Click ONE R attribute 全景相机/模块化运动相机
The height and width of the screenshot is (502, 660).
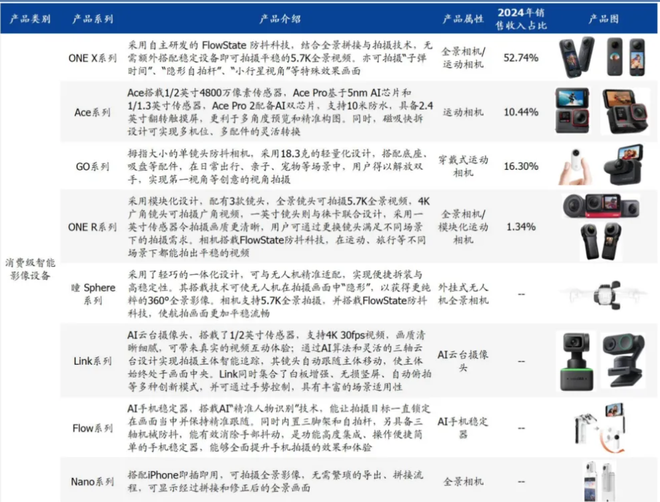463,227
